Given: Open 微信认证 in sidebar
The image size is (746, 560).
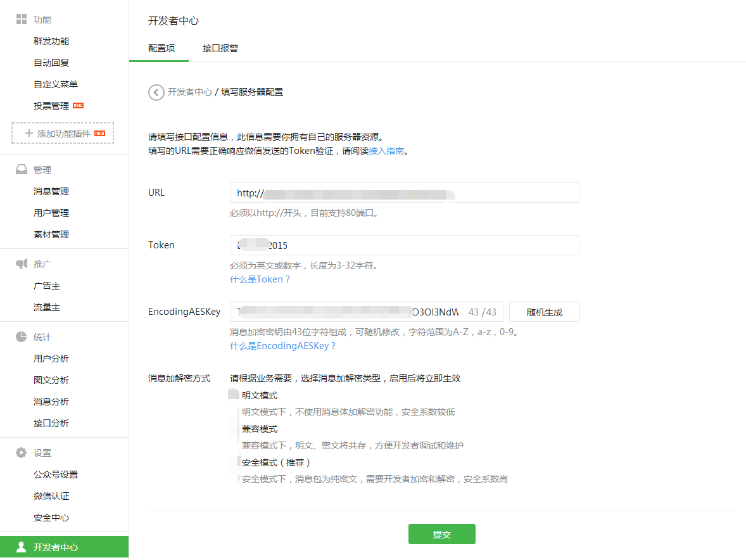Looking at the screenshot, I should [x=51, y=496].
